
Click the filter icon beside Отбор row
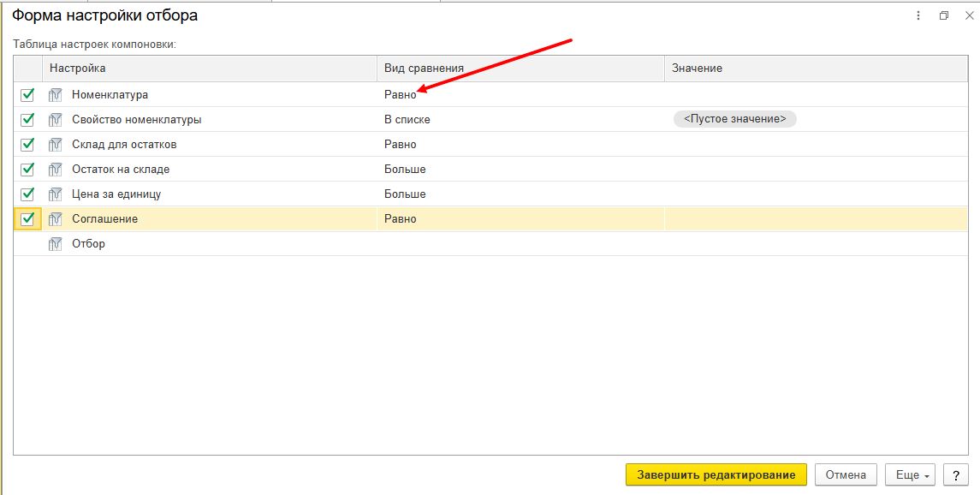coord(56,244)
